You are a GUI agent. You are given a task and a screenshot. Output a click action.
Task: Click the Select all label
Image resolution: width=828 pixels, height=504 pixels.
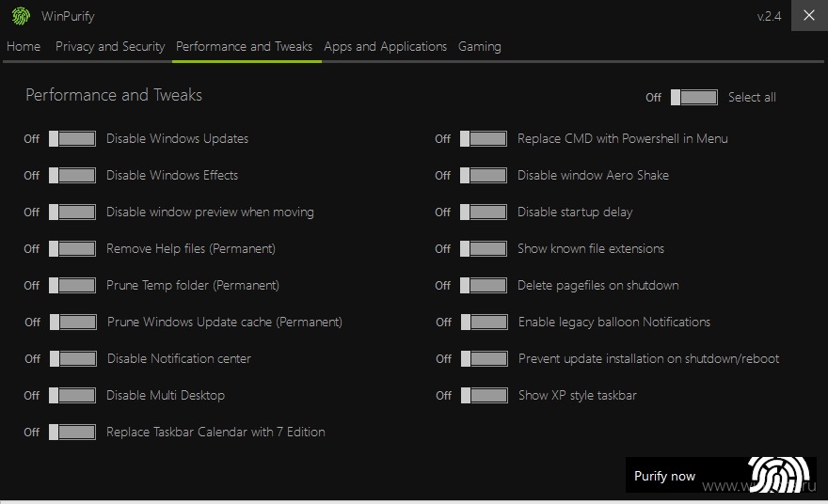pos(752,97)
